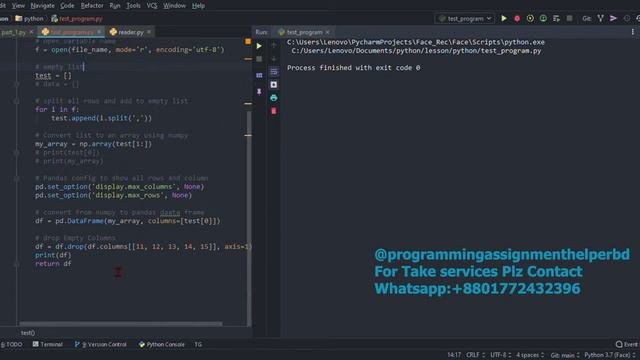The height and width of the screenshot is (360, 640).
Task: Click test() breadcrumb below editor
Action: (x=28, y=333)
